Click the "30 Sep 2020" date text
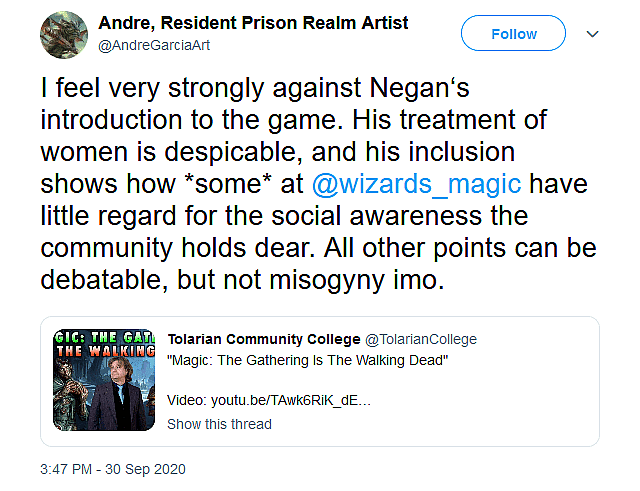This screenshot has width=640, height=491. (x=150, y=469)
